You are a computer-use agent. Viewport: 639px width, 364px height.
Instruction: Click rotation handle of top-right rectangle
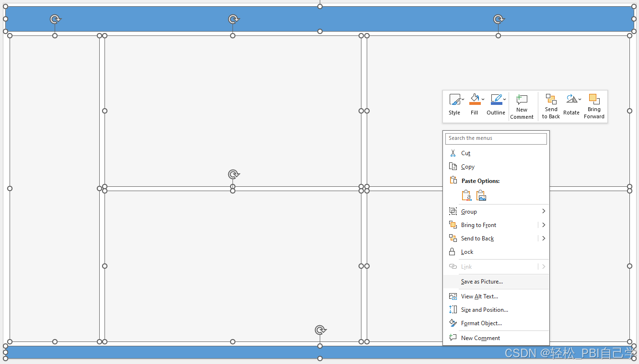pyautogui.click(x=499, y=19)
